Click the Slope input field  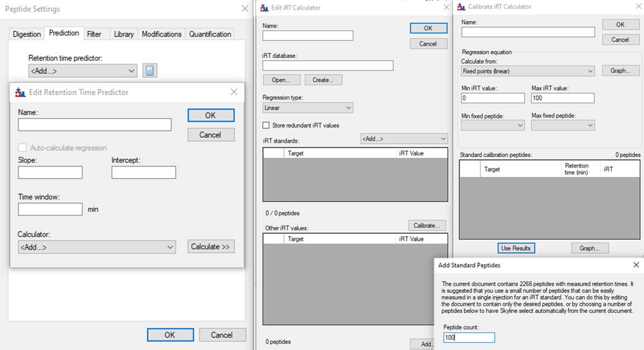(x=50, y=173)
